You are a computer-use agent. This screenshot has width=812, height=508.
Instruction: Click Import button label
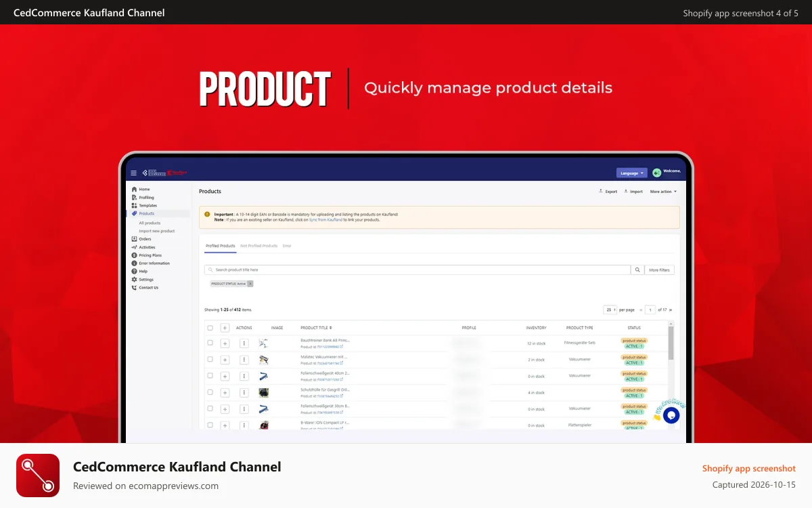tap(636, 192)
